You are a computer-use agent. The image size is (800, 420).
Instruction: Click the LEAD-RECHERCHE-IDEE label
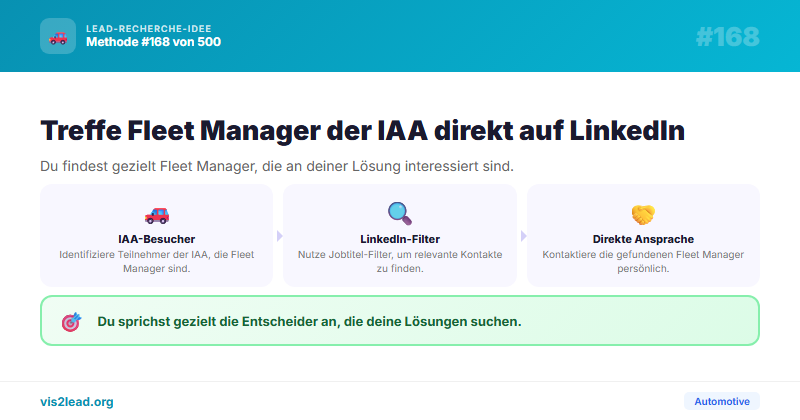(x=148, y=29)
